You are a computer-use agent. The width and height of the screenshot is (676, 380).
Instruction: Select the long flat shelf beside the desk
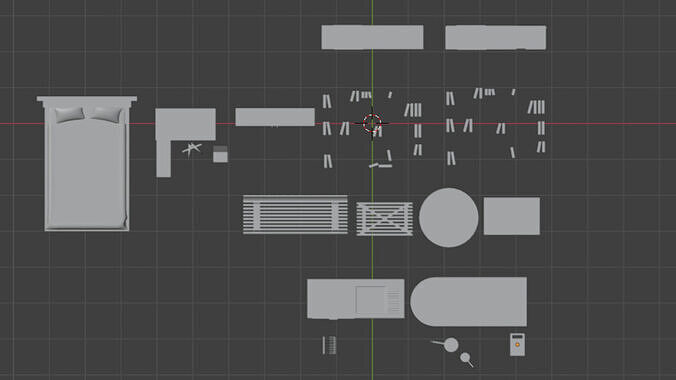click(x=275, y=117)
